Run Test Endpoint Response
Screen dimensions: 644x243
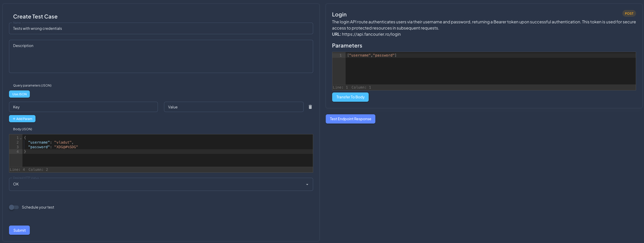(350, 119)
